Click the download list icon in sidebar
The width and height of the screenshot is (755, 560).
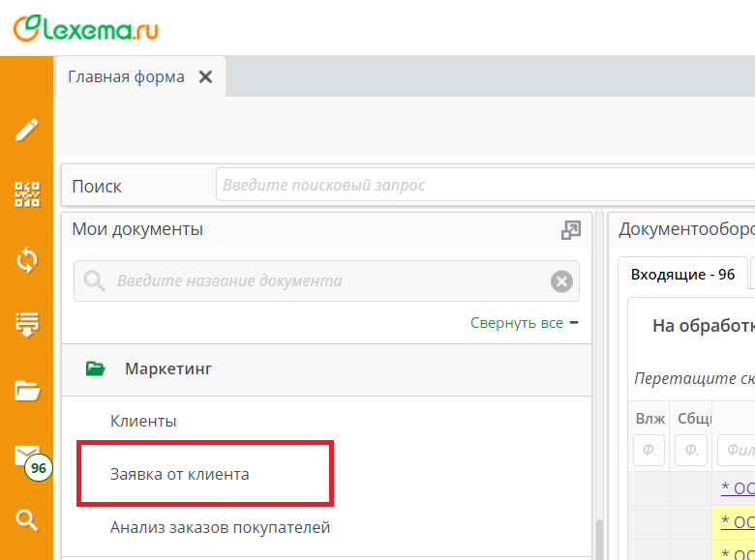27,324
